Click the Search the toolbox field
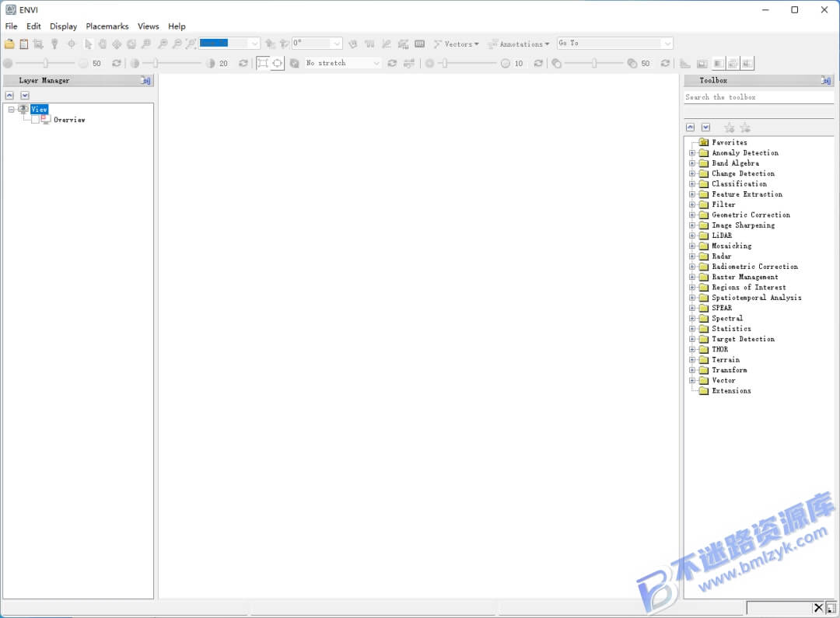Screen dimensions: 840x618 [x=758, y=97]
